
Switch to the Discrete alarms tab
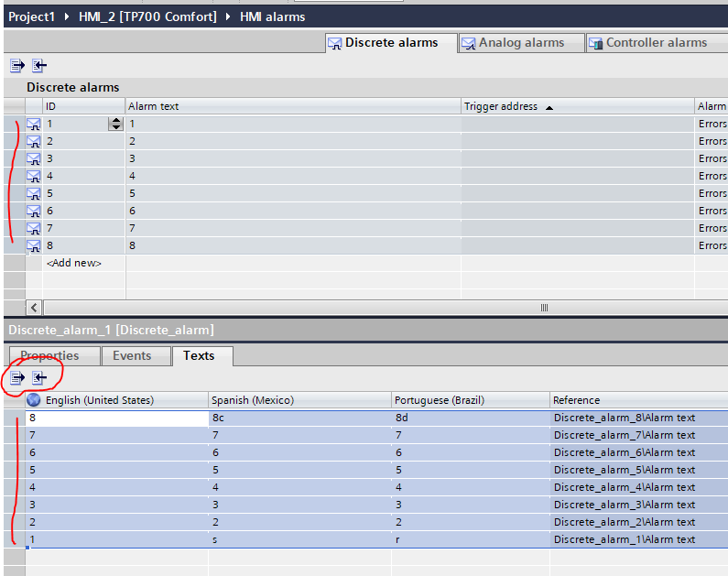click(x=391, y=43)
